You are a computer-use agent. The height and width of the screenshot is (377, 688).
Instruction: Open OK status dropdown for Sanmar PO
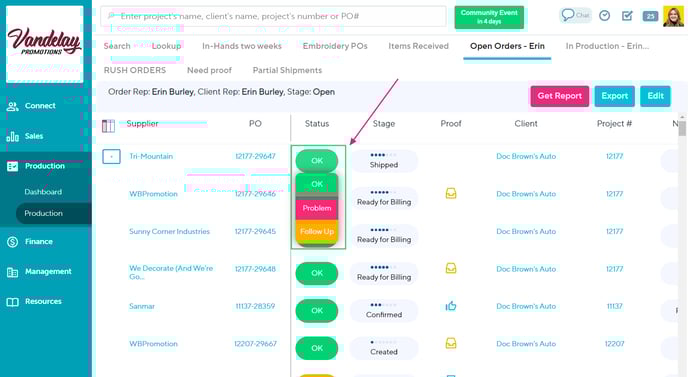point(317,310)
